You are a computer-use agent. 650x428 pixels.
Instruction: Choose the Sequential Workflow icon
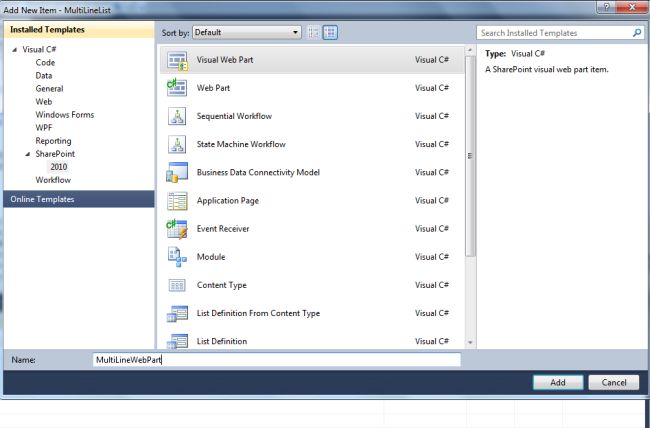[x=177, y=116]
